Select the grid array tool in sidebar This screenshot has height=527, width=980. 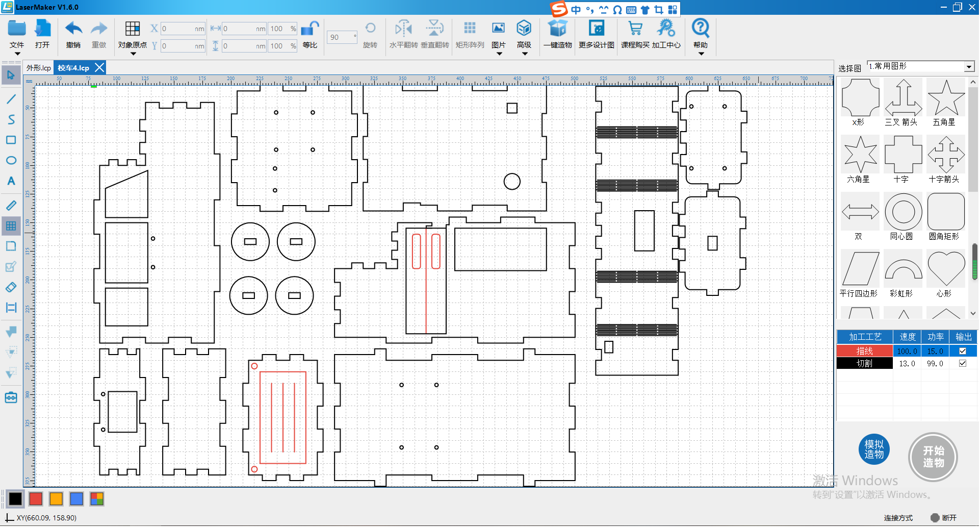[x=11, y=226]
